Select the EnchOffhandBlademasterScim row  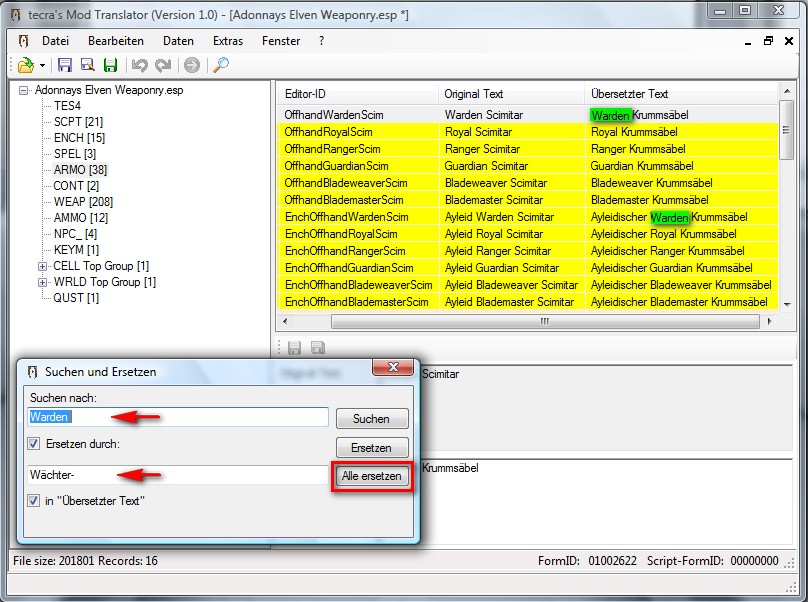point(528,302)
